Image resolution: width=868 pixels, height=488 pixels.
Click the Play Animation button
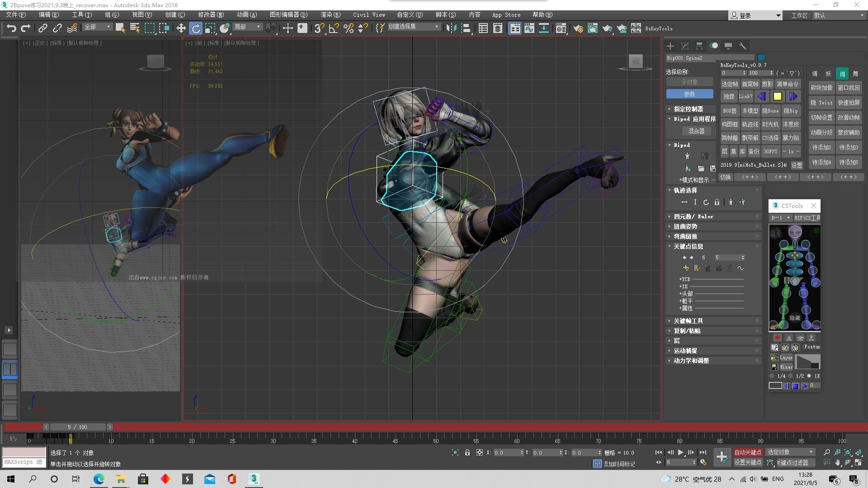pyautogui.click(x=681, y=452)
